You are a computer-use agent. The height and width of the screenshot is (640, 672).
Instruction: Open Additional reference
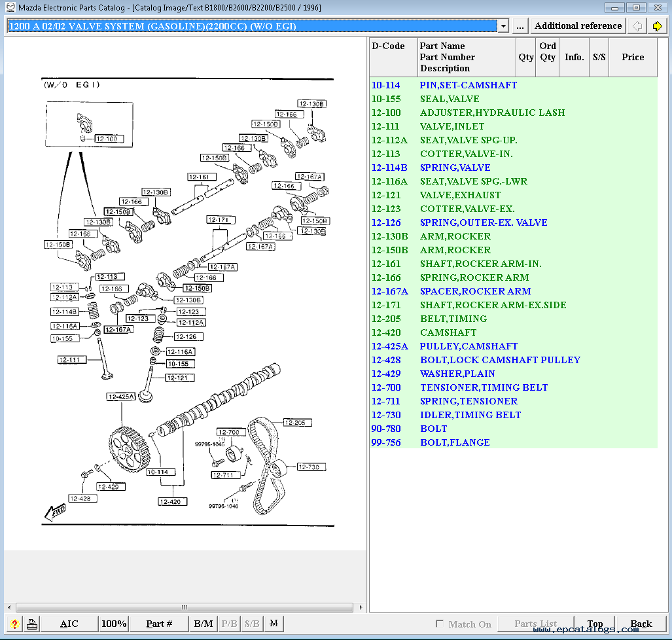point(578,26)
